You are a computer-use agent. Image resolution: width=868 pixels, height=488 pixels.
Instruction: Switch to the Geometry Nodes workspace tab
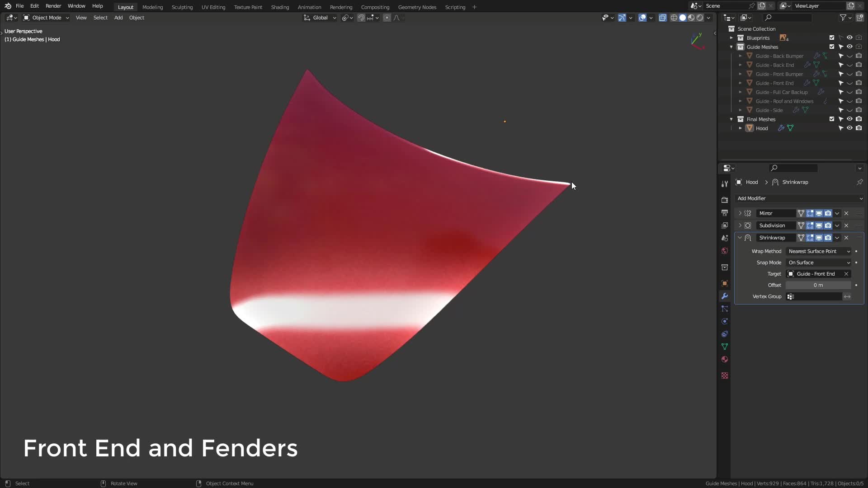[417, 7]
